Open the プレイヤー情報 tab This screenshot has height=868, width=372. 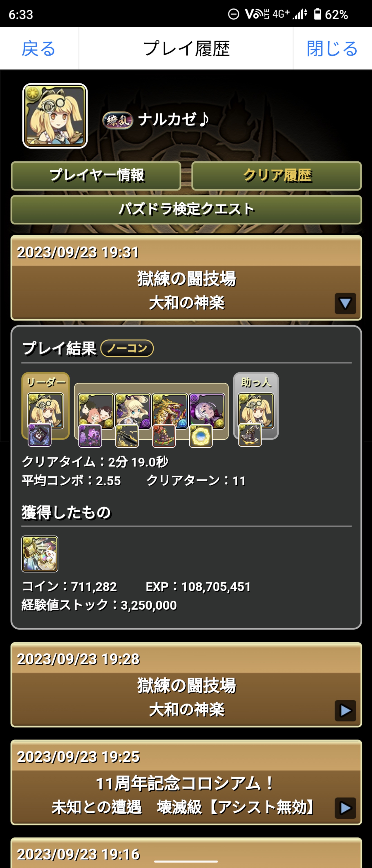pos(96,176)
